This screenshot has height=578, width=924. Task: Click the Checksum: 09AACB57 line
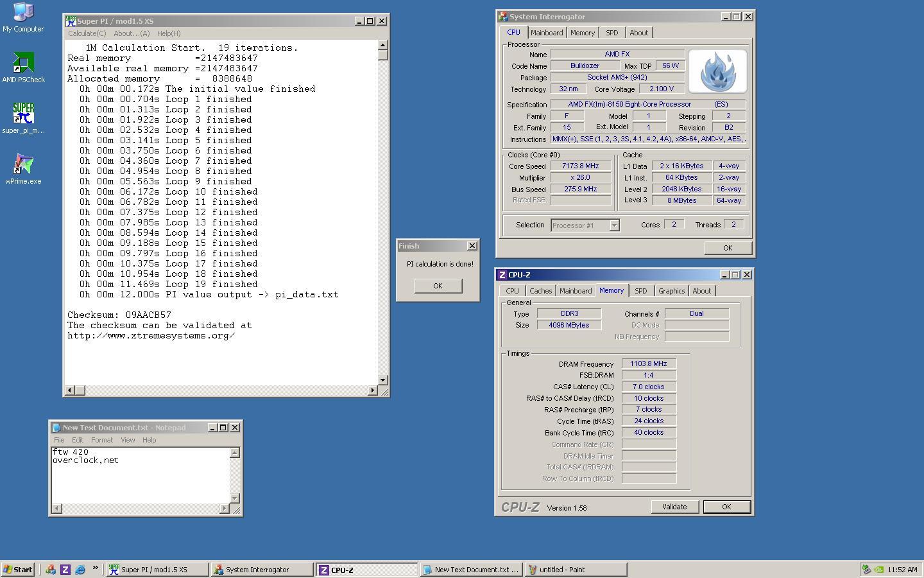[119, 315]
